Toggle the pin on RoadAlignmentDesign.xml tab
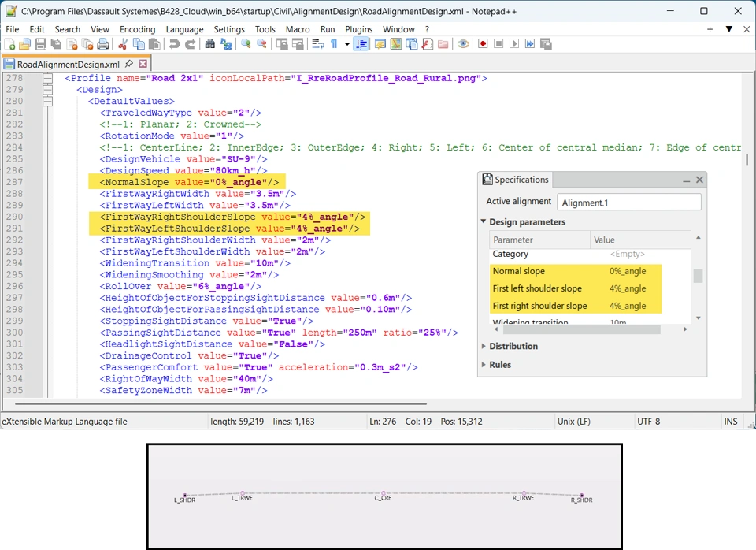This screenshot has width=756, height=550. tap(129, 64)
